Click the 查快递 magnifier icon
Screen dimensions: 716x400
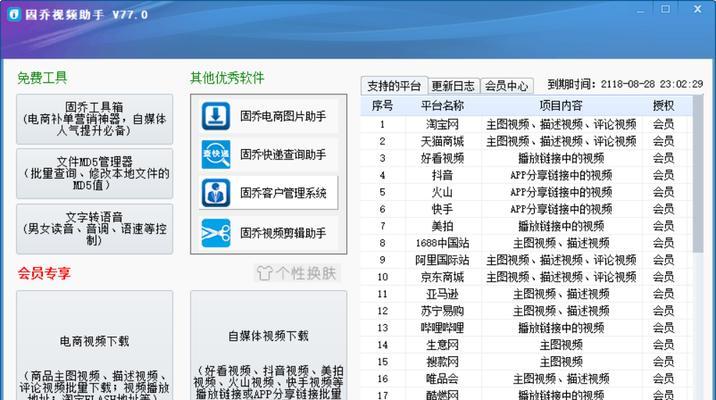[x=216, y=154]
